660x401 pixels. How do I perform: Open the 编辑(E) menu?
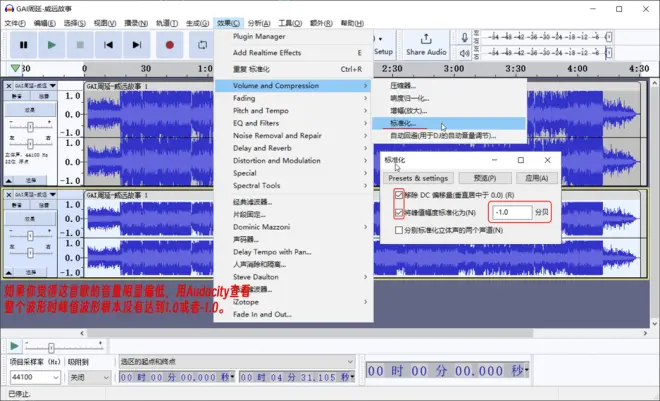pyautogui.click(x=45, y=23)
